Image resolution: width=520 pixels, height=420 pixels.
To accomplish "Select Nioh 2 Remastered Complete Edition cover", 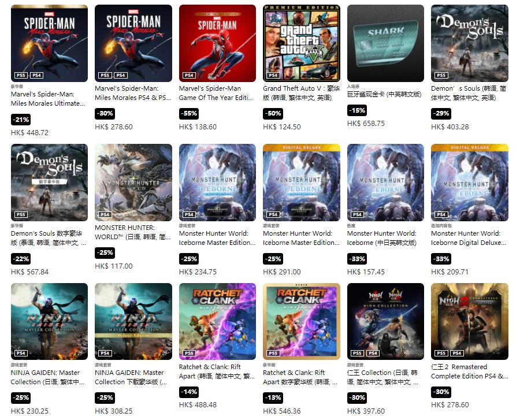I will coord(470,321).
